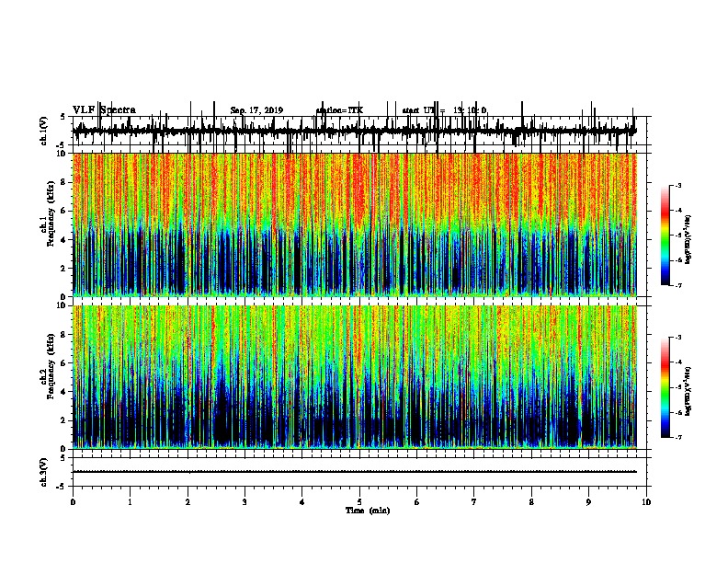Click the "2" kHz tick of the ch.1 spectrogram
The height and width of the screenshot is (563, 728).
tap(63, 269)
